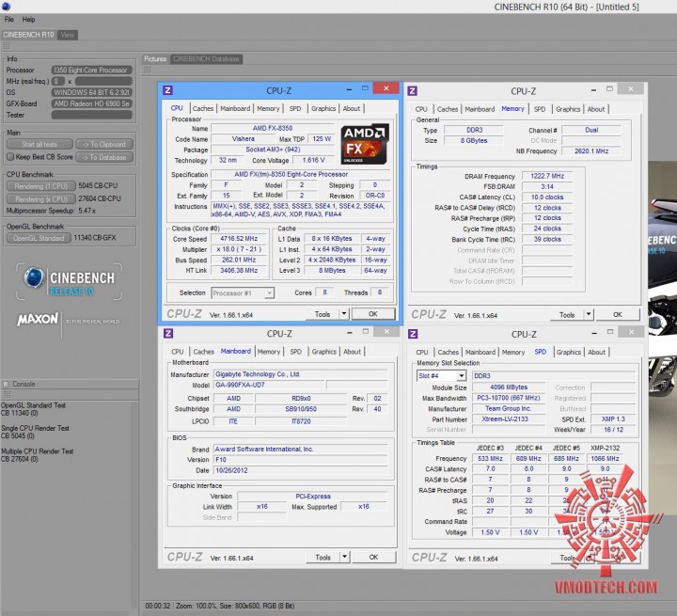Select the Core Speed 4716.52 MHz value
677x616 pixels.
[x=239, y=239]
